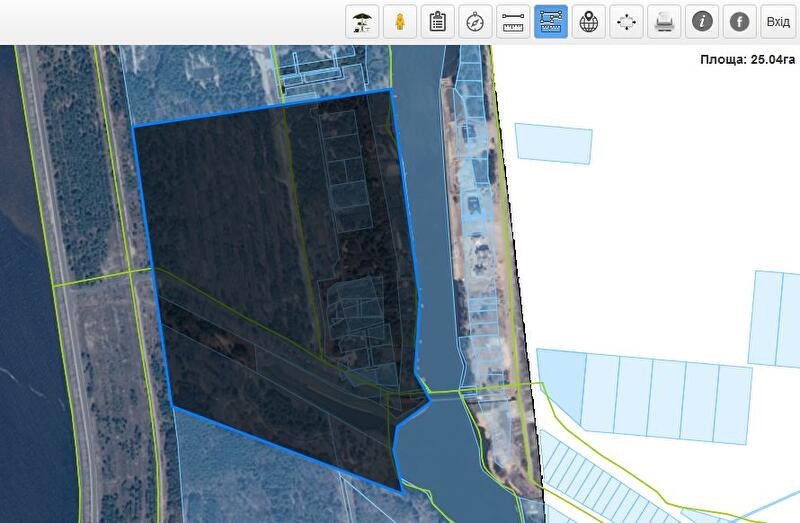Open the Facebook page icon
Image resolution: width=800 pixels, height=523 pixels.
tap(740, 21)
